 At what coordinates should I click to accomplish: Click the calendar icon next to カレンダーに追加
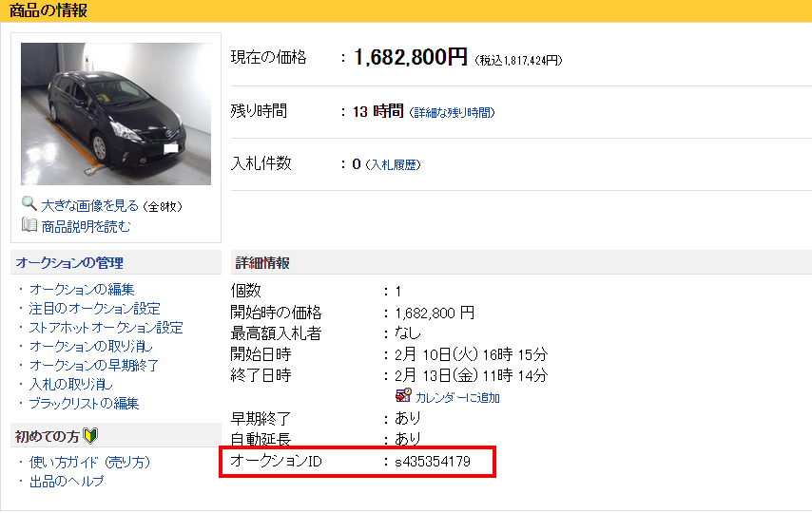pos(403,395)
